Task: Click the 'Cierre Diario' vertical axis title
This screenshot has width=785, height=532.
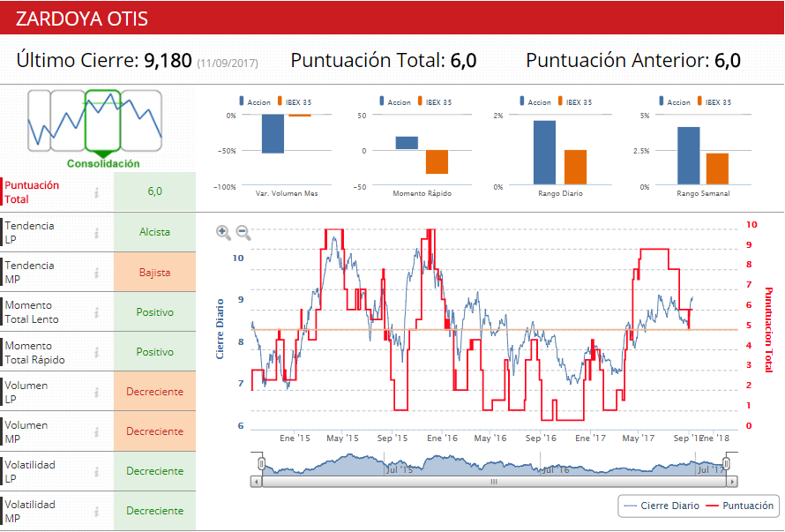Action: pyautogui.click(x=220, y=329)
